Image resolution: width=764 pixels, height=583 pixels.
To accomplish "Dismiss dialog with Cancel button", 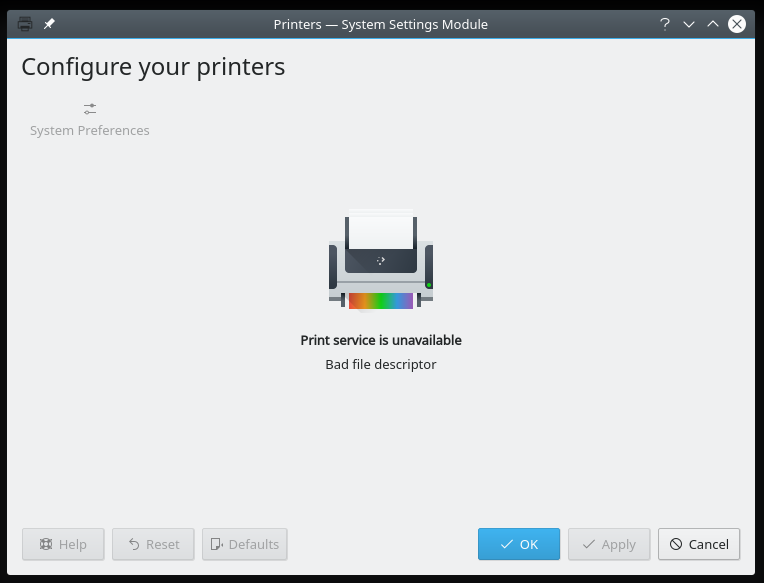I will [x=699, y=544].
